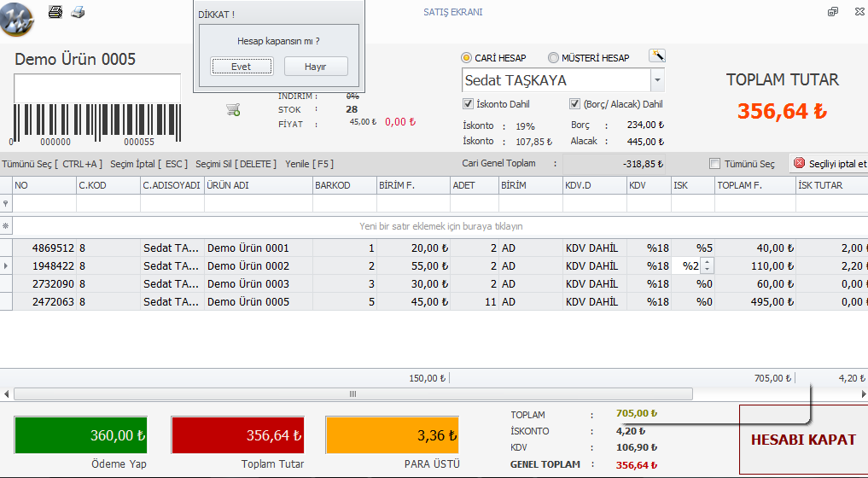Select the MÜŞTERİ HESAP radio button
The height and width of the screenshot is (478, 868).
coord(553,58)
